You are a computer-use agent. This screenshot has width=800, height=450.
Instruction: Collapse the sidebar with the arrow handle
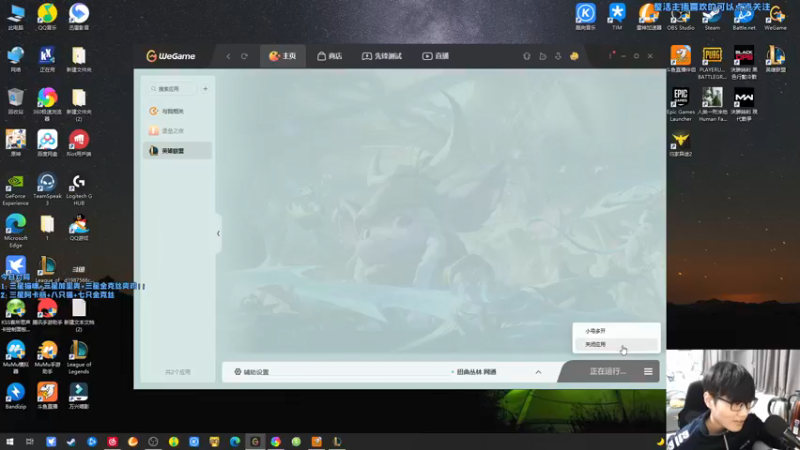coord(218,234)
